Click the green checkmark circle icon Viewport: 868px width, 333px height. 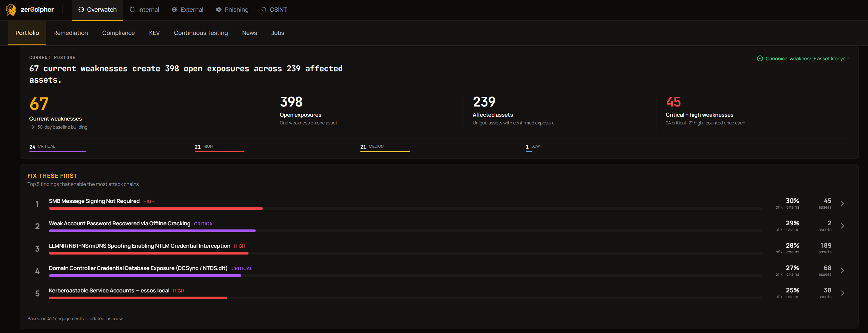point(760,58)
